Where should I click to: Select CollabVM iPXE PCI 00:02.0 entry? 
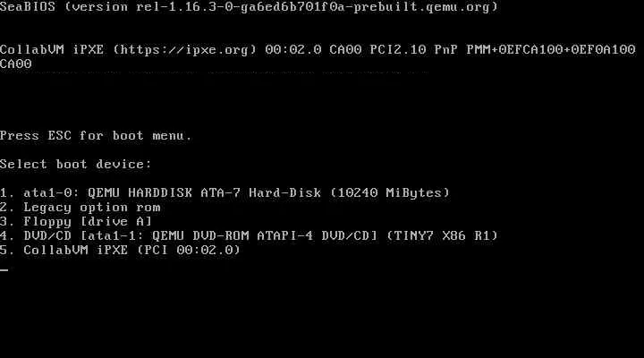click(x=121, y=250)
